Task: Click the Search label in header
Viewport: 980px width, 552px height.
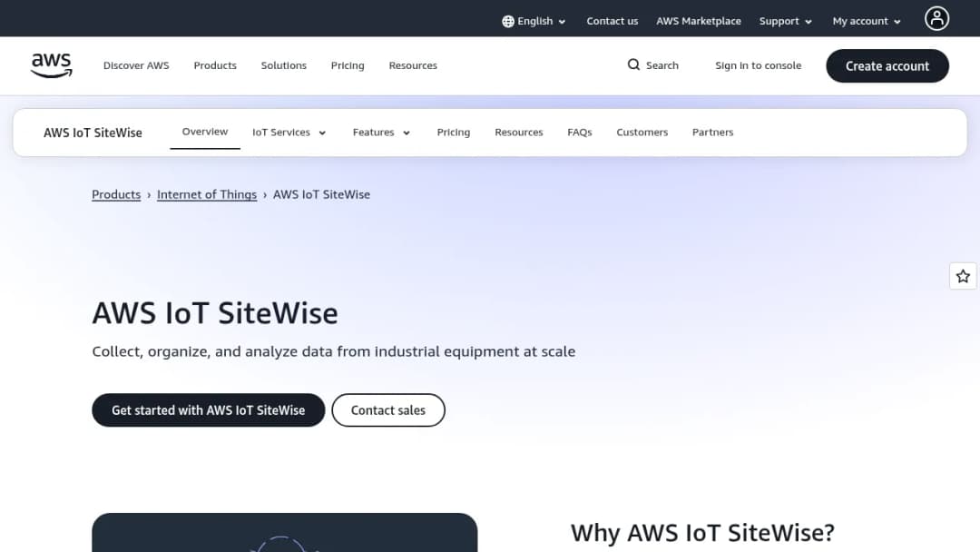Action: (x=661, y=65)
